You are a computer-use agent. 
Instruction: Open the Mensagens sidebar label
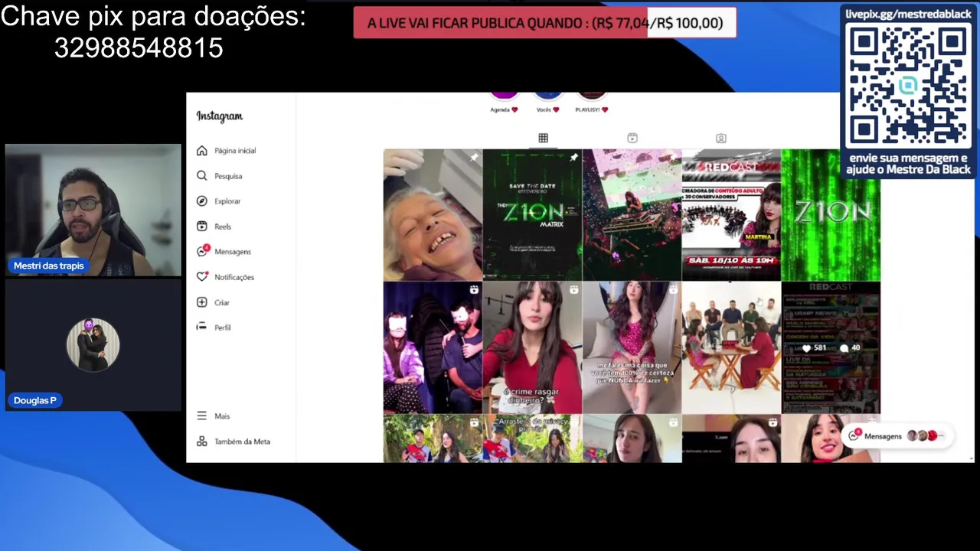[x=233, y=252]
